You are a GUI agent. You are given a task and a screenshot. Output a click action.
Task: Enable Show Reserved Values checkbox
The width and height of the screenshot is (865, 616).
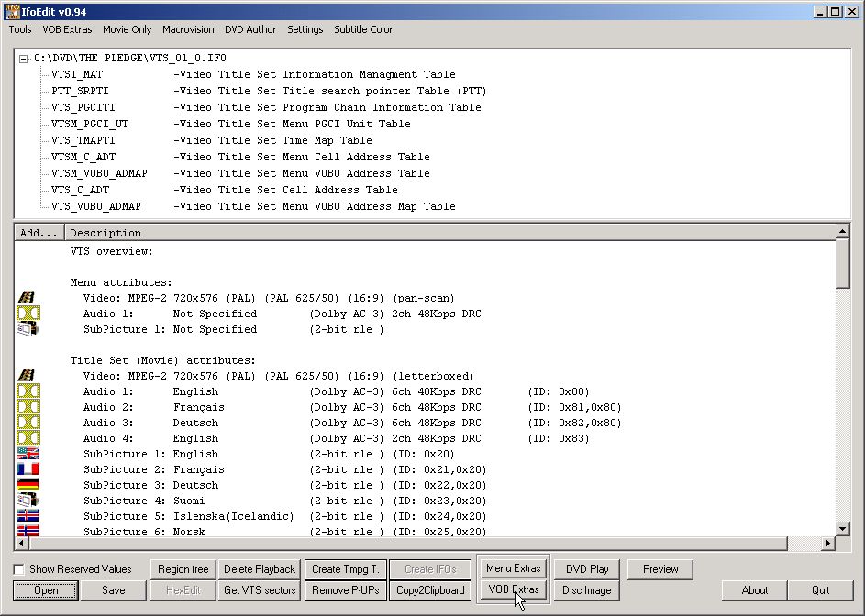pyautogui.click(x=18, y=569)
